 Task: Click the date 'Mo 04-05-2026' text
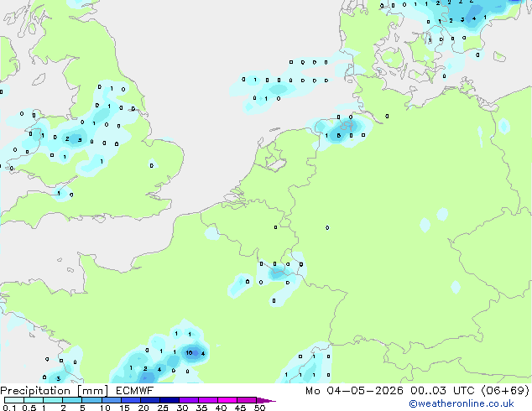point(354,391)
